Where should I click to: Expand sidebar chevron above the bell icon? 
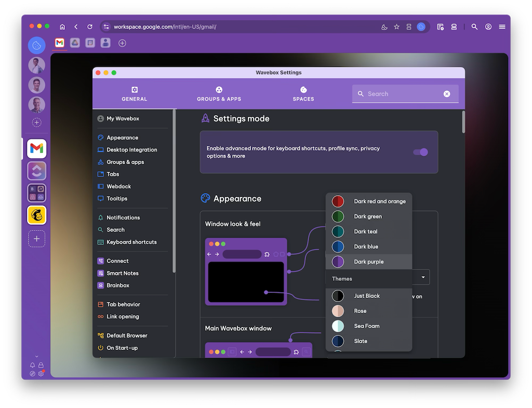click(x=37, y=357)
